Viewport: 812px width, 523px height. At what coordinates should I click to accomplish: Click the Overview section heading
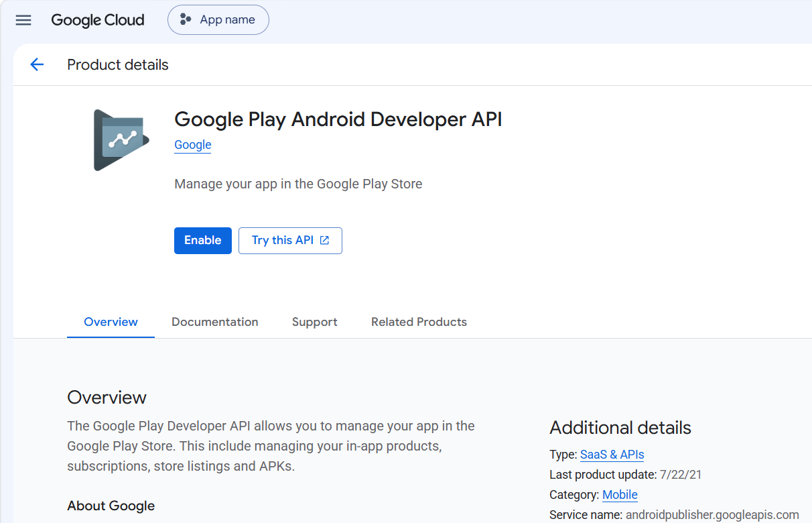(107, 398)
